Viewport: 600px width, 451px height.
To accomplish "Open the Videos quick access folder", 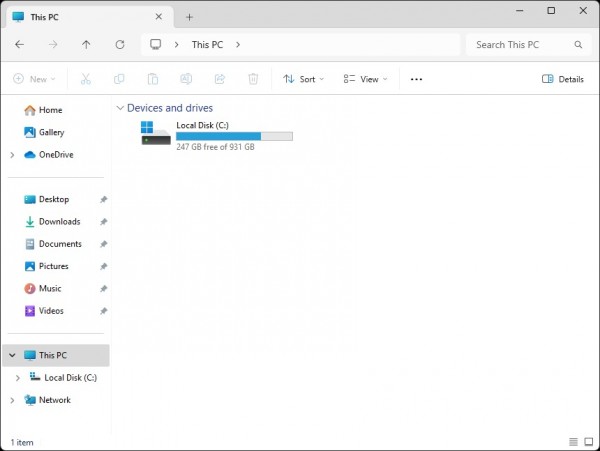I will point(56,311).
